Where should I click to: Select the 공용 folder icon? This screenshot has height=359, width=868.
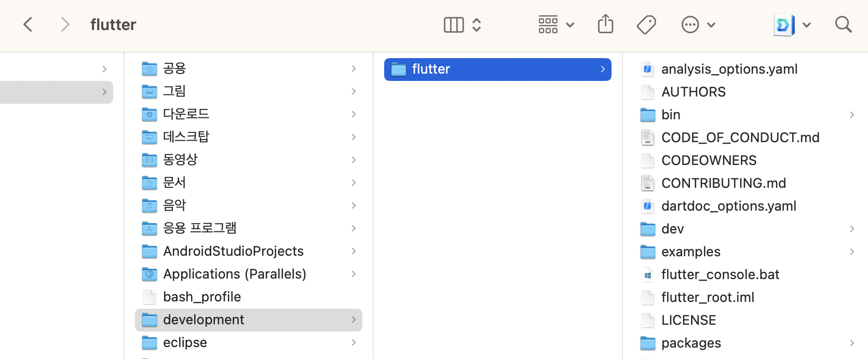(x=150, y=68)
